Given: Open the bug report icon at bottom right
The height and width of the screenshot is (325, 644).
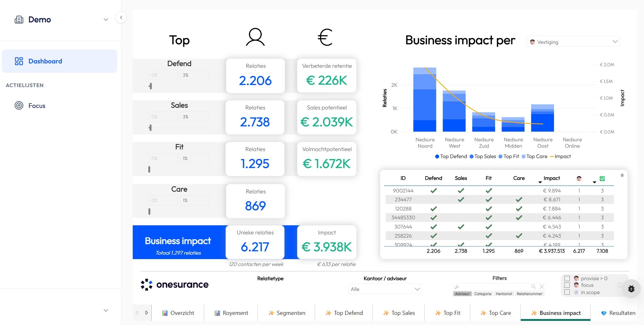Looking at the screenshot, I should pos(631,289).
